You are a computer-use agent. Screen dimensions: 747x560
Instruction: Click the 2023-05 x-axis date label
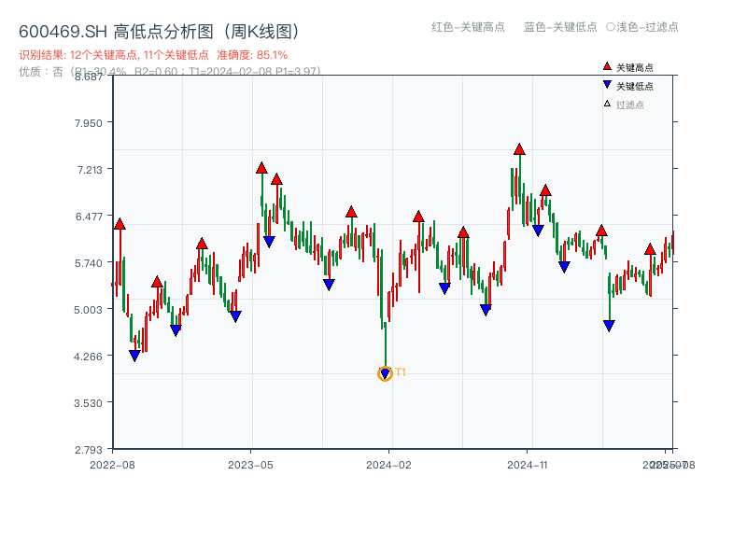click(x=250, y=465)
